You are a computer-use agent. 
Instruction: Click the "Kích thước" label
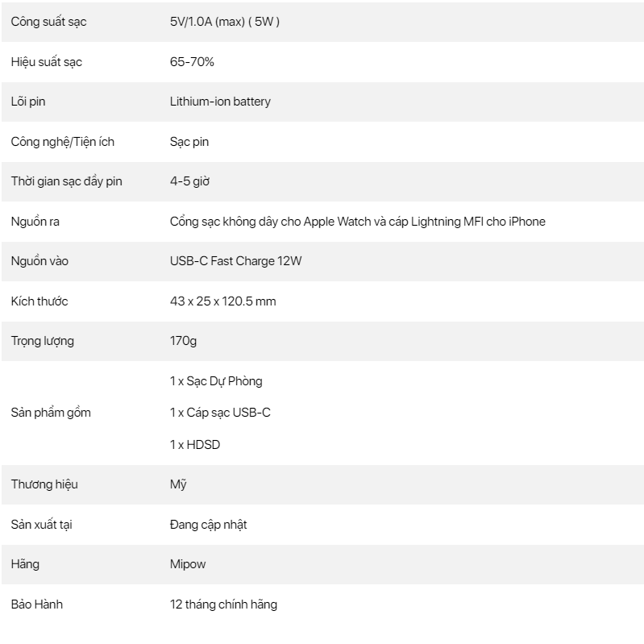click(39, 301)
